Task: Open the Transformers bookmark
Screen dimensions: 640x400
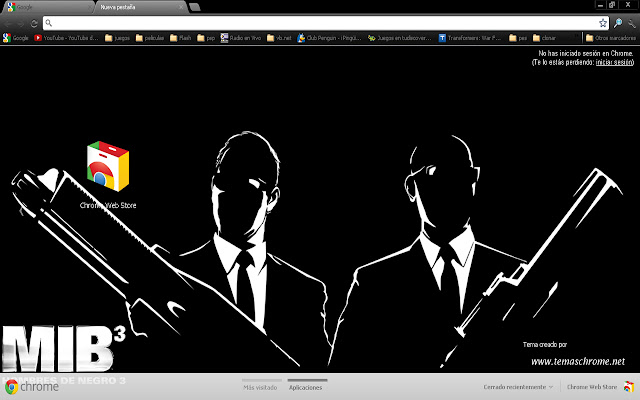Action: click(x=470, y=38)
